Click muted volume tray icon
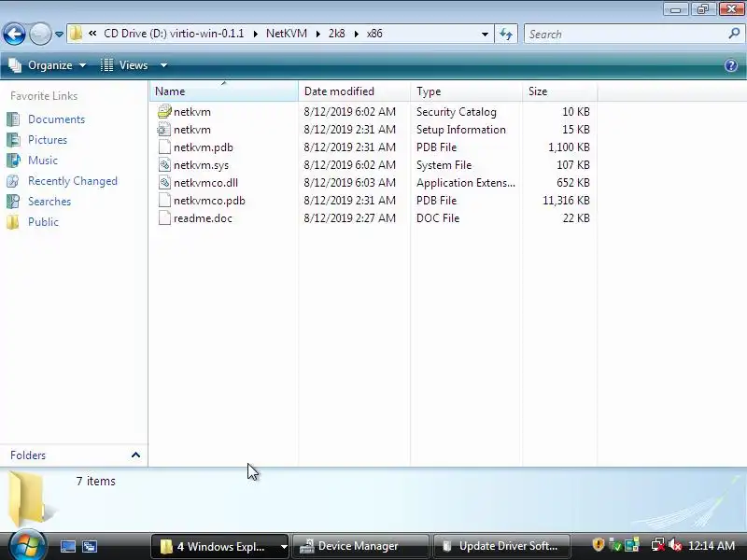Viewport: 747px width, 560px height. [674, 544]
